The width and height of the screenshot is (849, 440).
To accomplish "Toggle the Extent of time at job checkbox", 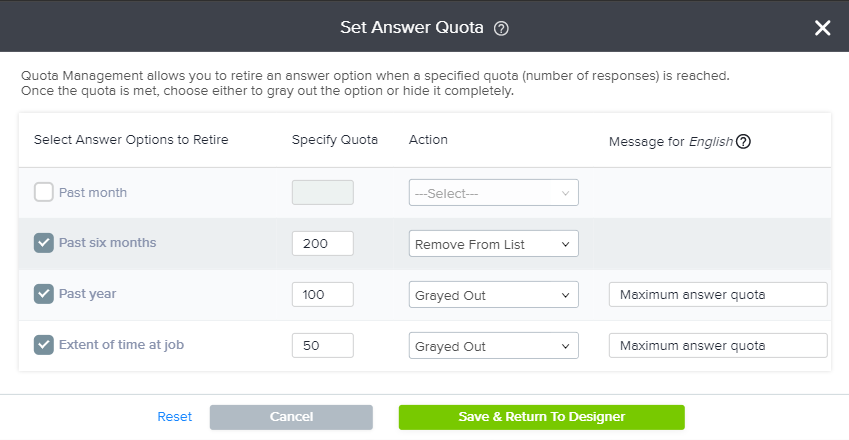I will click(44, 345).
